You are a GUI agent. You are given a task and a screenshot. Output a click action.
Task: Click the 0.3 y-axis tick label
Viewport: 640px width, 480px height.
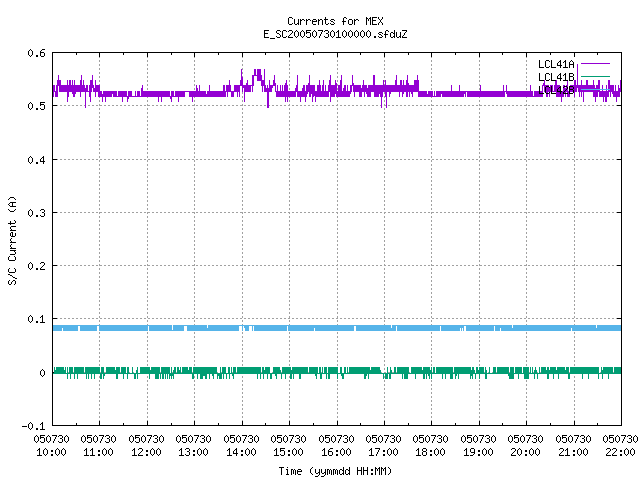pos(36,213)
